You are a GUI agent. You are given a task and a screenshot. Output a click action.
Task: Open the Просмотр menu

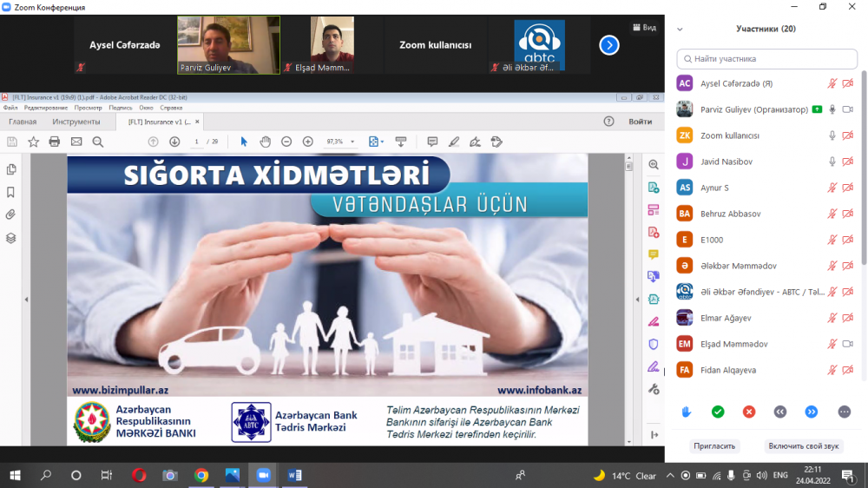pyautogui.click(x=88, y=108)
